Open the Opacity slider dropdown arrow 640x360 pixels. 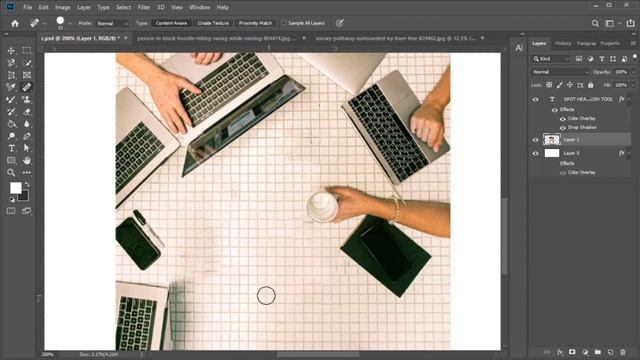[633, 72]
